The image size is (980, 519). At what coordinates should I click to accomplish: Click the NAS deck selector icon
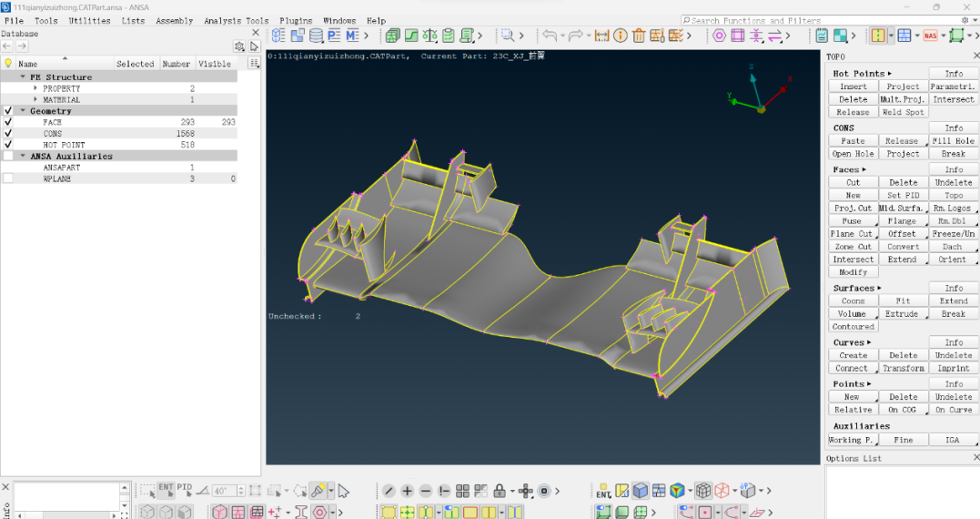point(930,36)
